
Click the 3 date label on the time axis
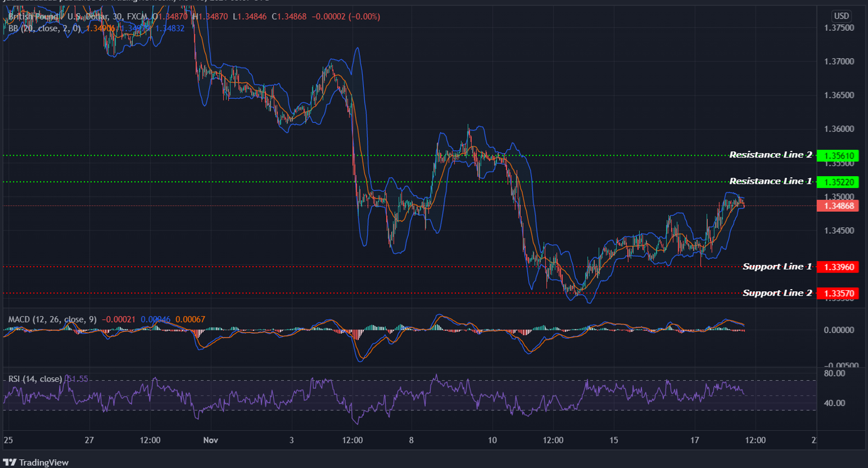point(291,440)
